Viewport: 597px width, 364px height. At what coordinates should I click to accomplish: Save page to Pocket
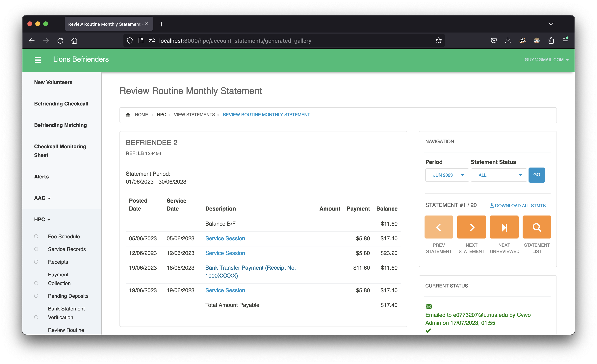(494, 41)
